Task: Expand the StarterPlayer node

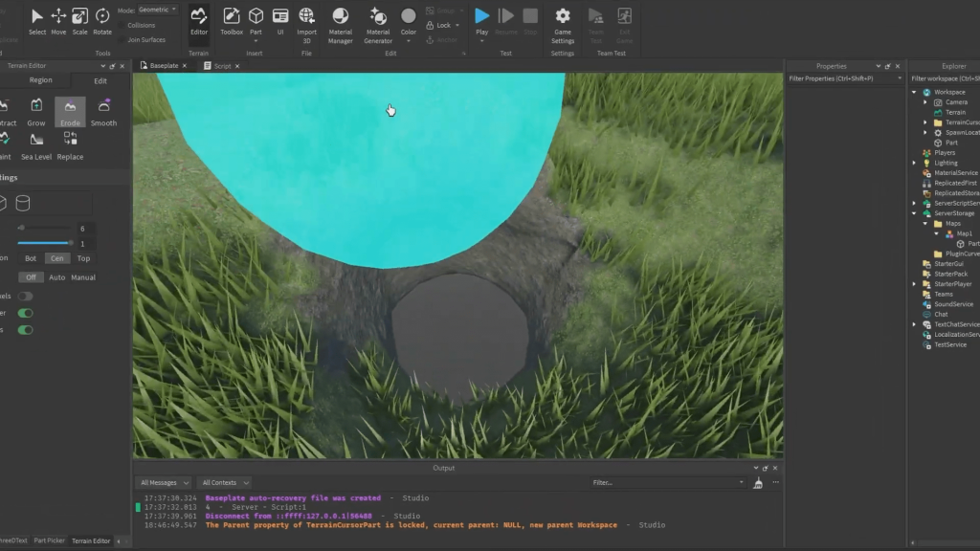Action: point(914,283)
